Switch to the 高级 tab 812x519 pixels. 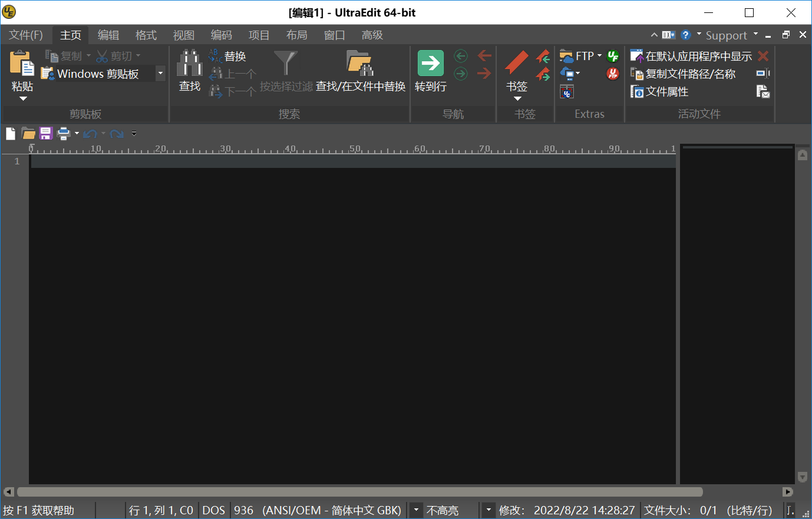coord(372,35)
